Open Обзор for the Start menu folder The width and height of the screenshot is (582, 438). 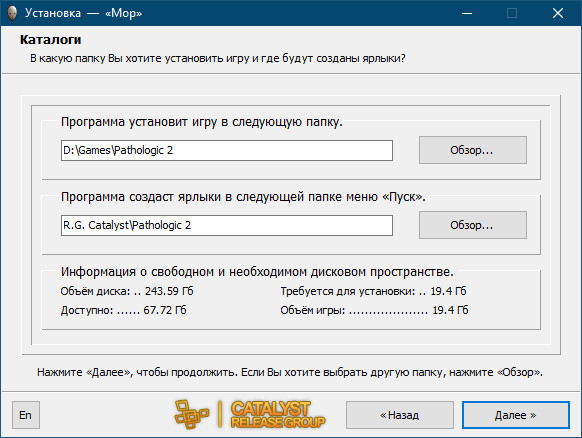[473, 225]
